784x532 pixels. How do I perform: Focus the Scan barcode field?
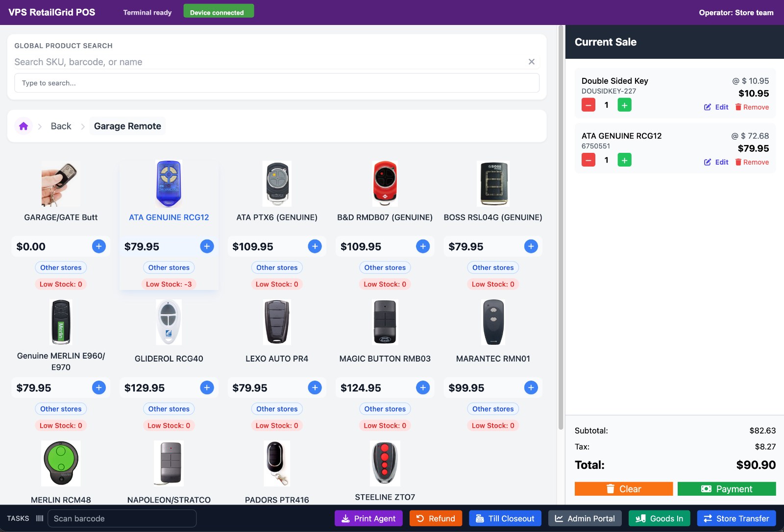(x=122, y=518)
